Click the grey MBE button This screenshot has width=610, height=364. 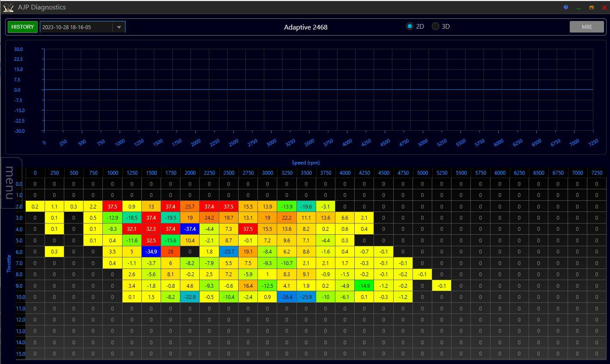click(586, 27)
